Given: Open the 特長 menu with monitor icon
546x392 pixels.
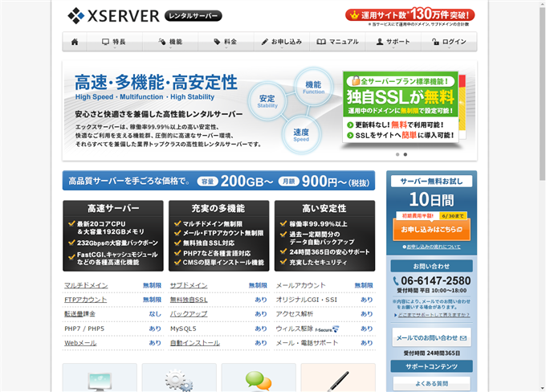Looking at the screenshot, I should point(114,42).
